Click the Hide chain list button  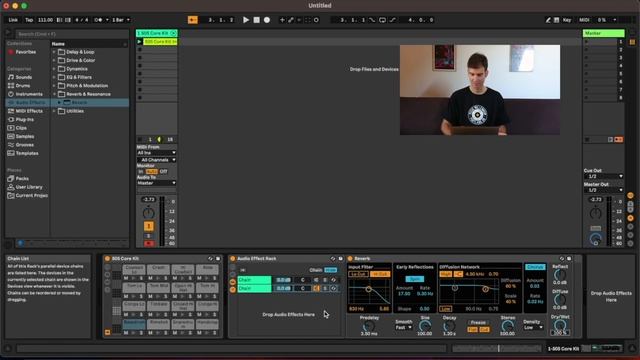click(331, 270)
